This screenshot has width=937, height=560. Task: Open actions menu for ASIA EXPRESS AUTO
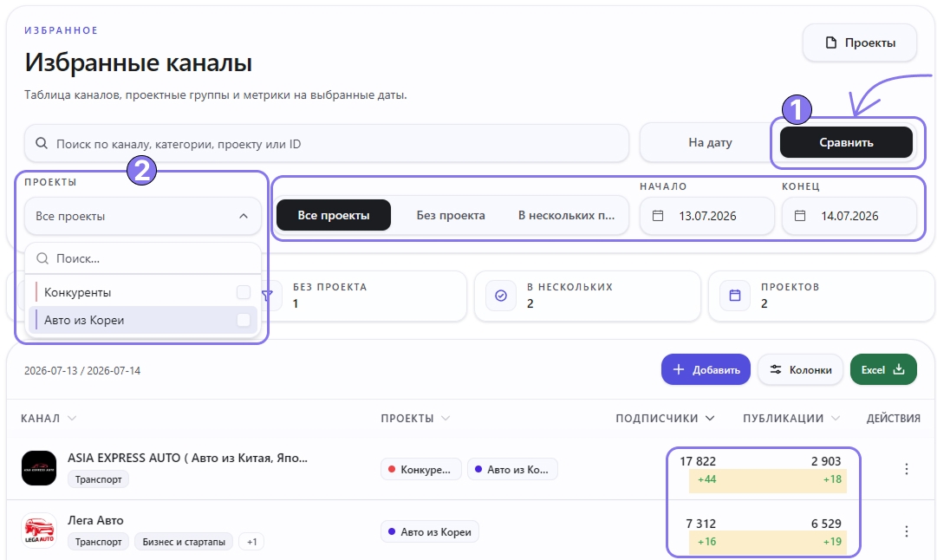906,469
